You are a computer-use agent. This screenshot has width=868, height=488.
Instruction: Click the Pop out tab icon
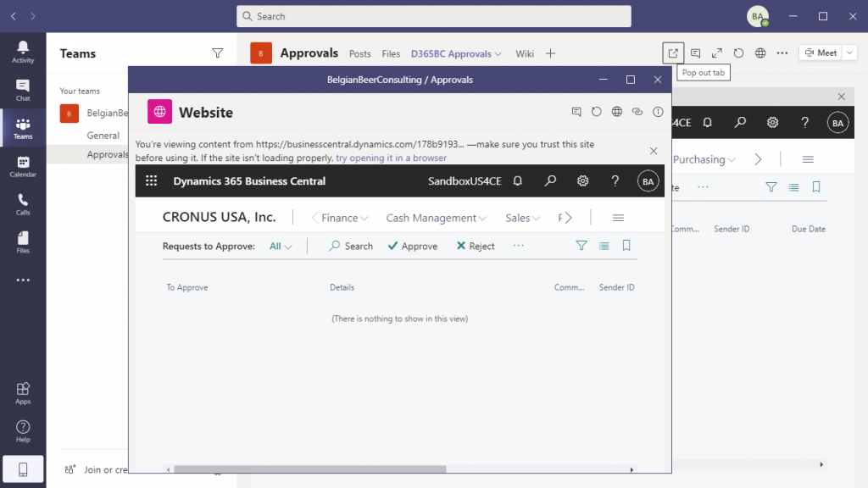[673, 53]
